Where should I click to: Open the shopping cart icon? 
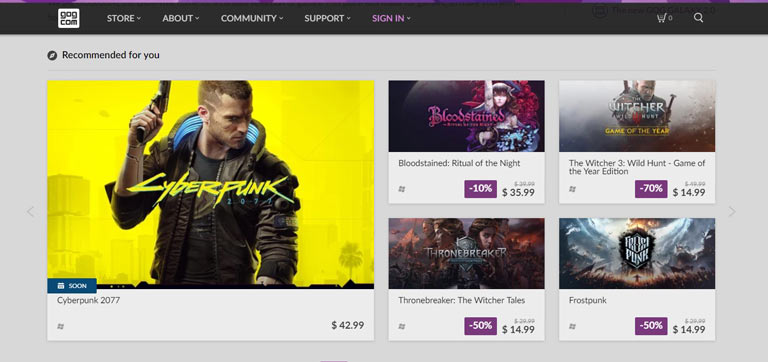(x=664, y=18)
